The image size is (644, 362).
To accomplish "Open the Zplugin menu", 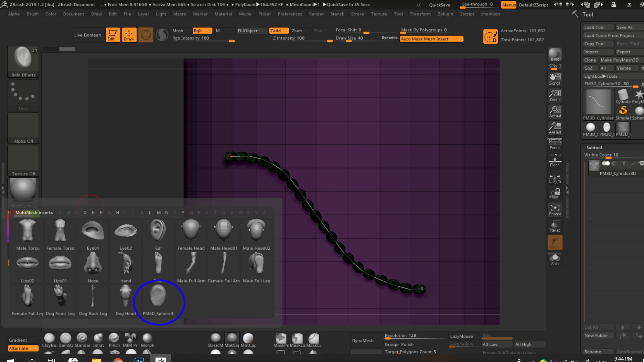I will 445,14.
